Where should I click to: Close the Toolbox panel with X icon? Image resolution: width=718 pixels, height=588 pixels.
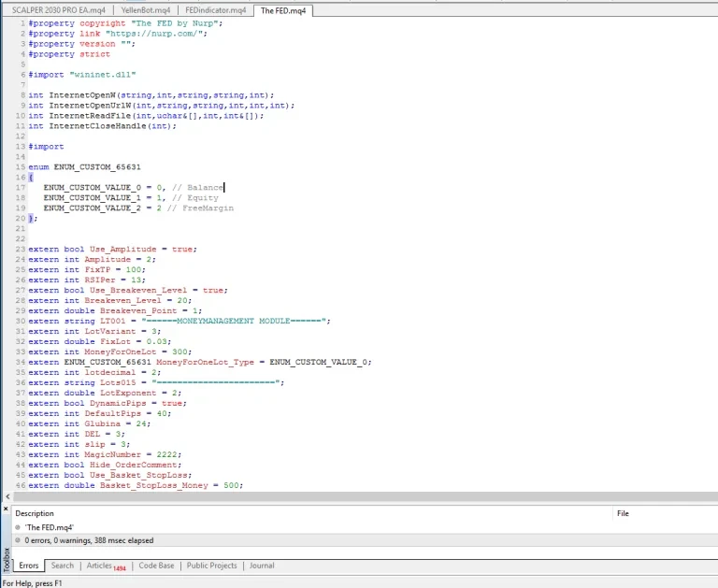pyautogui.click(x=6, y=509)
